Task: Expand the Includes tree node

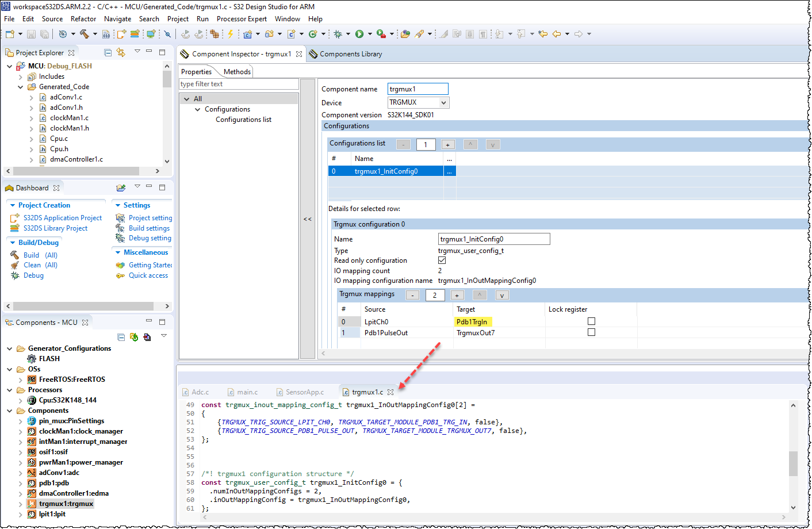Action: pos(21,76)
